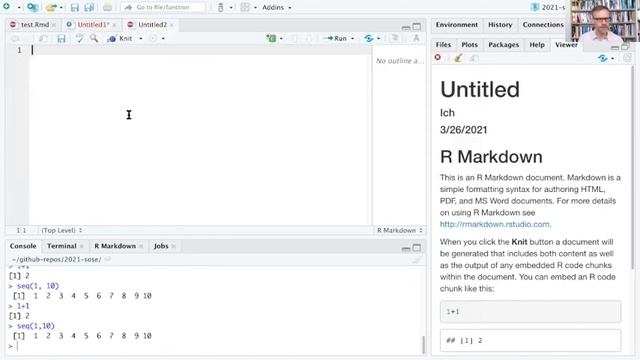Viewport: 640px width, 360px height.
Task: Save the current document from editor toolbar
Action: click(x=61, y=38)
